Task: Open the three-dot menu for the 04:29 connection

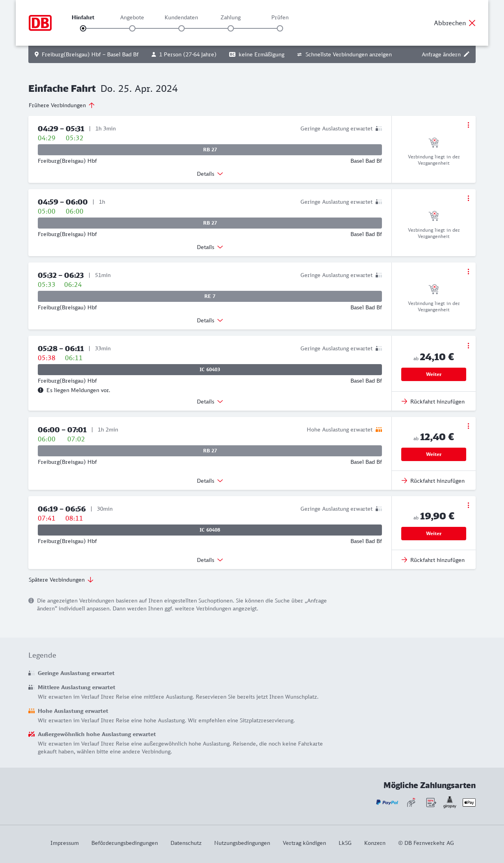Action: 468,125
